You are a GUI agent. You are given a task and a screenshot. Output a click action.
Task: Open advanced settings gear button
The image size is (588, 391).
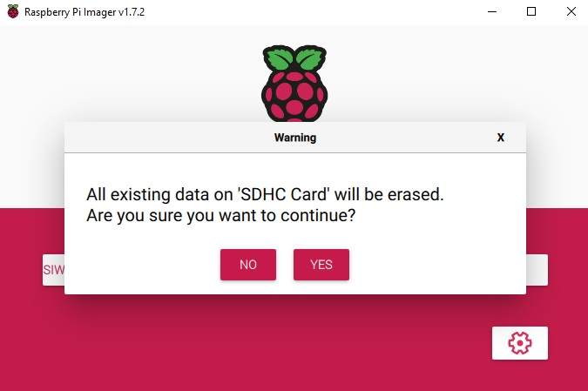point(519,343)
